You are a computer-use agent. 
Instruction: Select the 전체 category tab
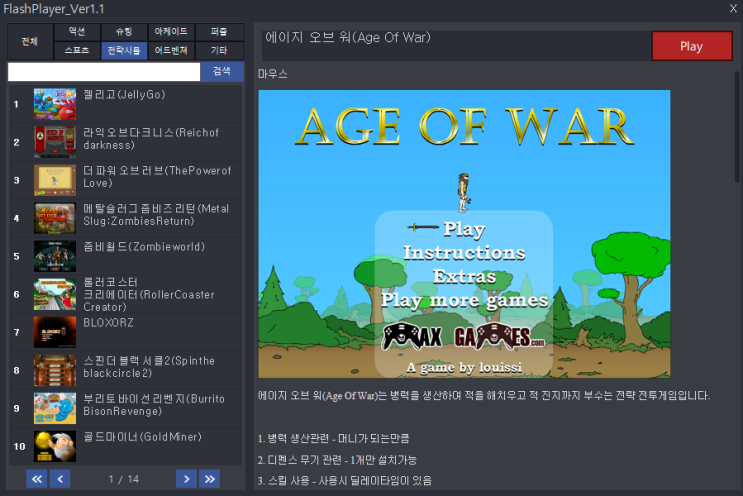pos(30,41)
